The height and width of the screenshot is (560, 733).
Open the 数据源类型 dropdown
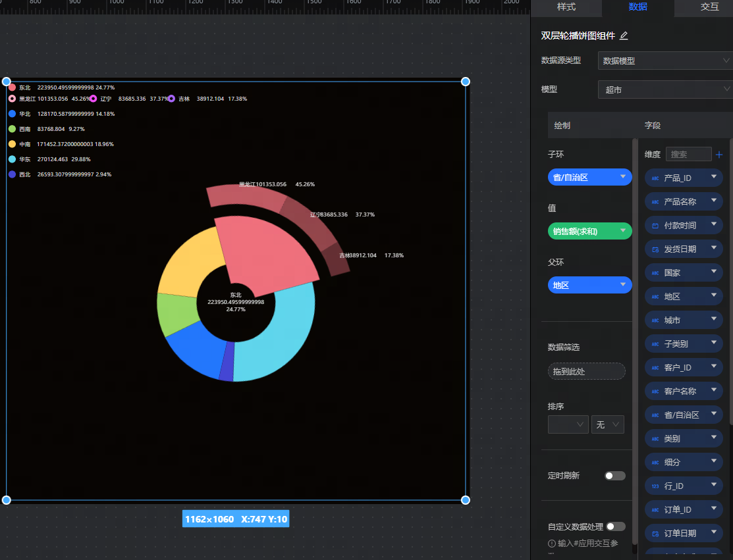pos(665,61)
